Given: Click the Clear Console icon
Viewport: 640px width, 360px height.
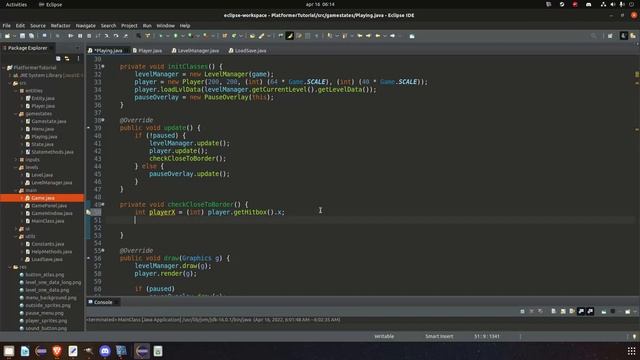Looking at the screenshot, I should click(x=553, y=311).
